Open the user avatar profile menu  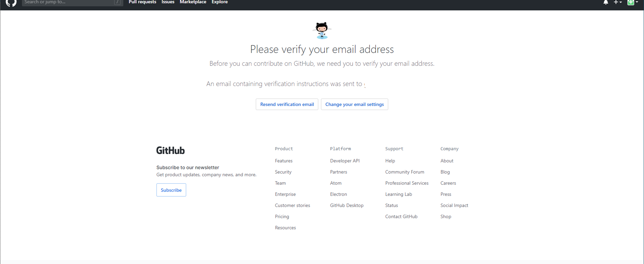pyautogui.click(x=633, y=2)
